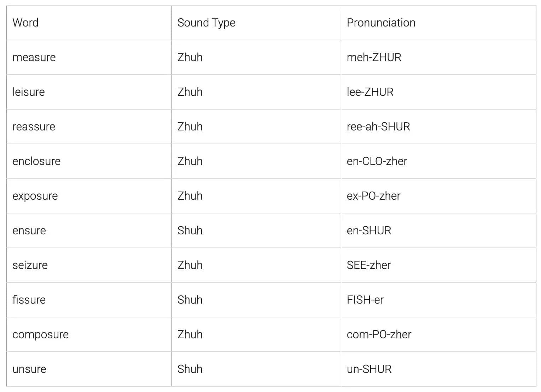Select the "exposure" word cell

(x=35, y=196)
